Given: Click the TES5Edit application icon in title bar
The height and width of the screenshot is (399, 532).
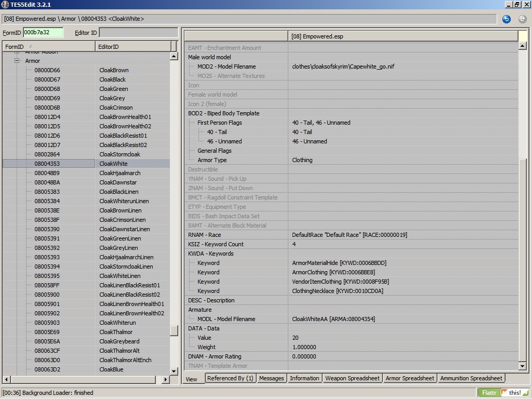Looking at the screenshot, I should coord(5,5).
